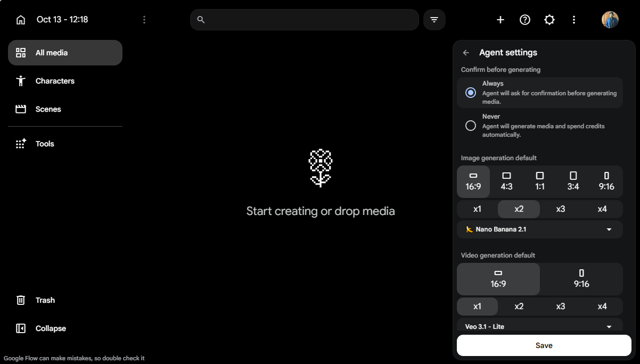Click into the search input field
The width and height of the screenshot is (640, 364).
(x=305, y=20)
